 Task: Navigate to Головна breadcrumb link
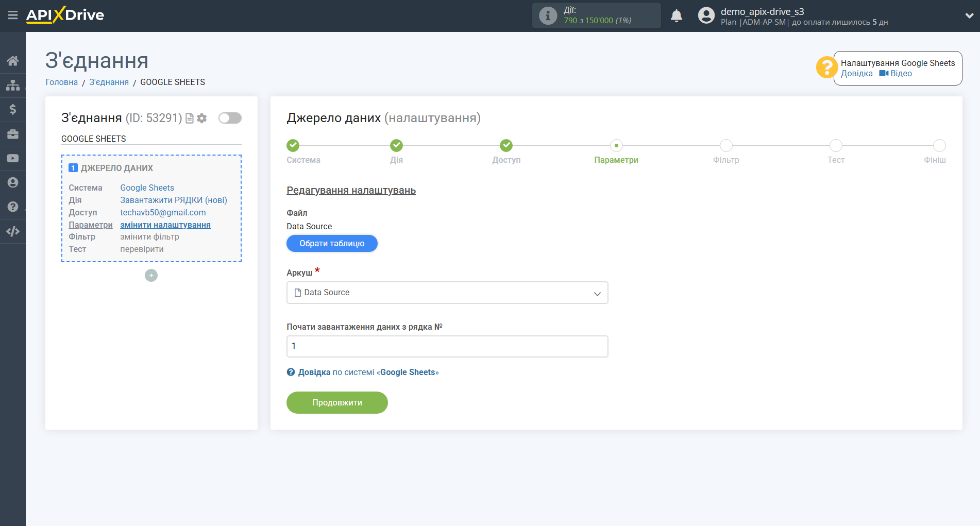click(x=61, y=82)
